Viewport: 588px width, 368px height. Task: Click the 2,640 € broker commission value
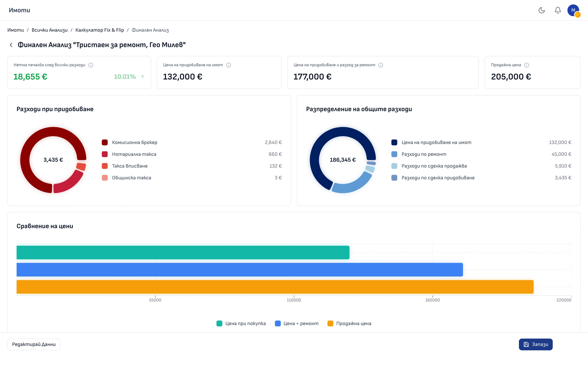(273, 142)
